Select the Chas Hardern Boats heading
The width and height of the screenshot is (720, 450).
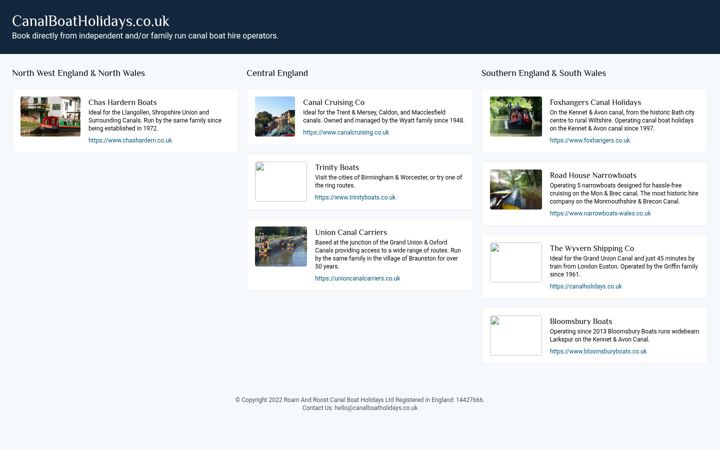pos(123,102)
